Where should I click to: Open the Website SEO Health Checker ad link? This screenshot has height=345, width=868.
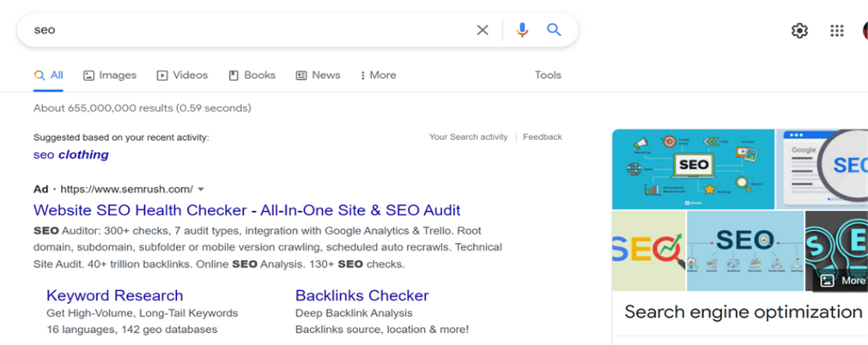pyautogui.click(x=246, y=210)
